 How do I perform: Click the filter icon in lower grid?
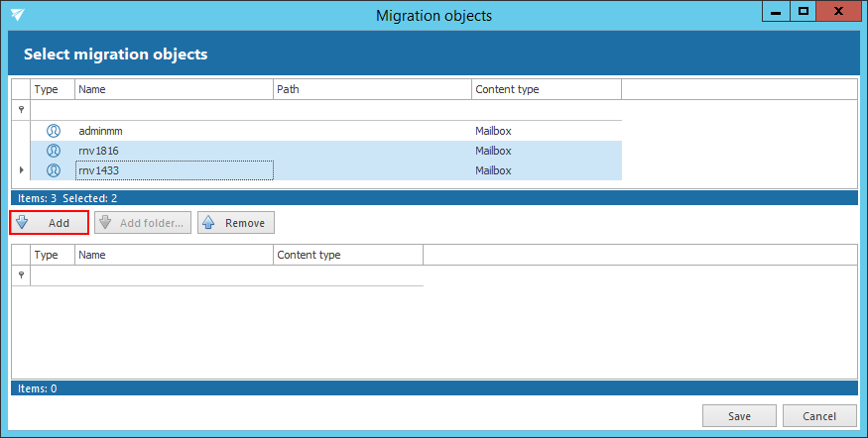20,275
